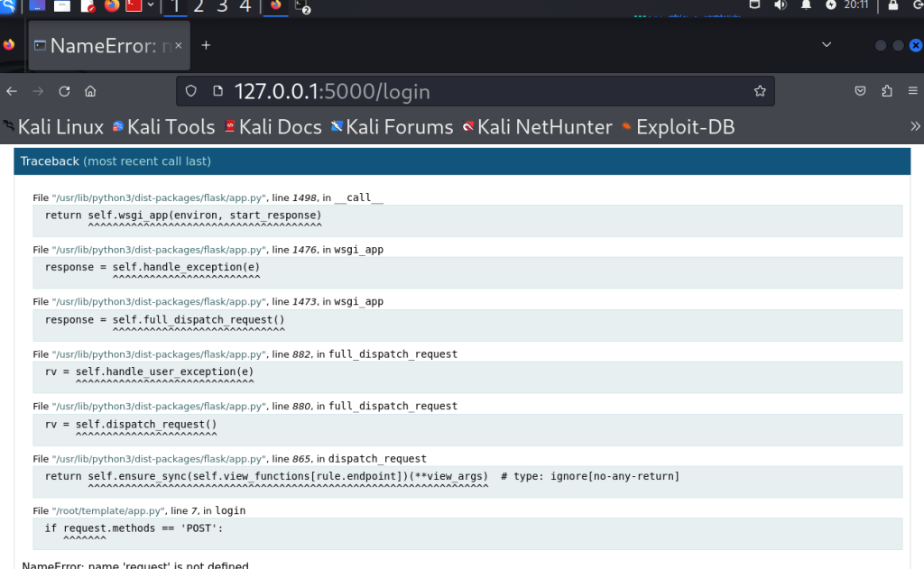Open the Firefox home page
924x569 pixels.
tap(90, 91)
